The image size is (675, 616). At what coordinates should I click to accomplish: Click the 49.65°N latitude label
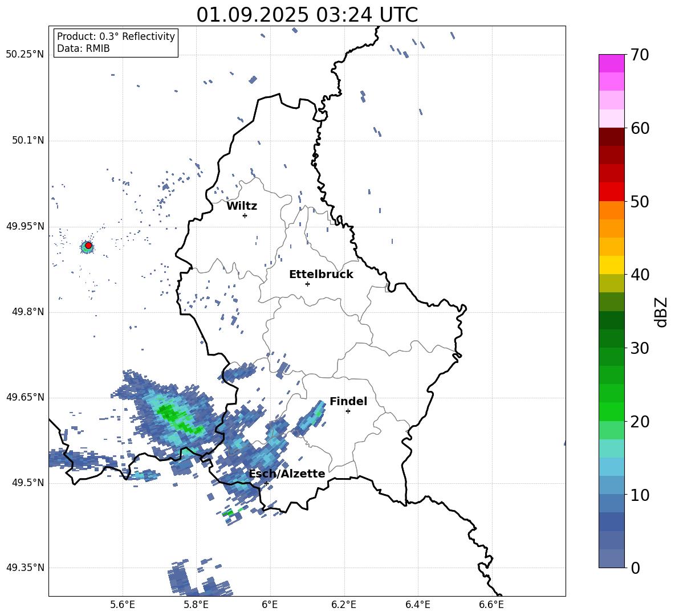coord(25,397)
